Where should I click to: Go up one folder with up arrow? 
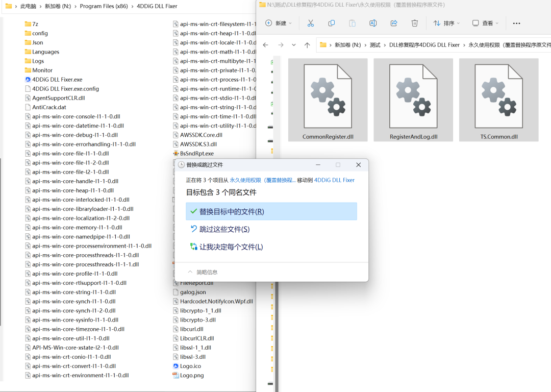point(307,45)
